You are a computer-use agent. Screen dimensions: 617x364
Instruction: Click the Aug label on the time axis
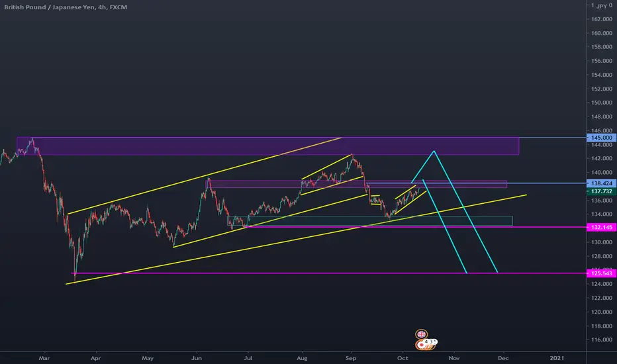[302, 358]
